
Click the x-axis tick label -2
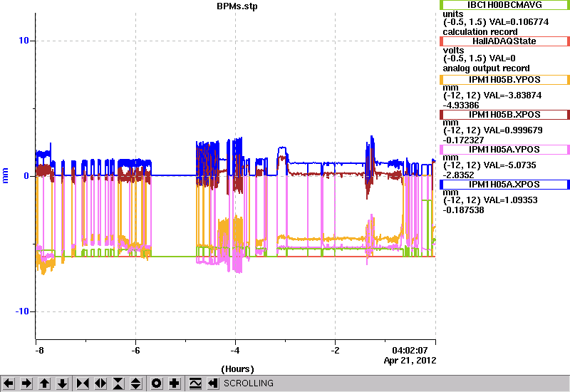335,351
